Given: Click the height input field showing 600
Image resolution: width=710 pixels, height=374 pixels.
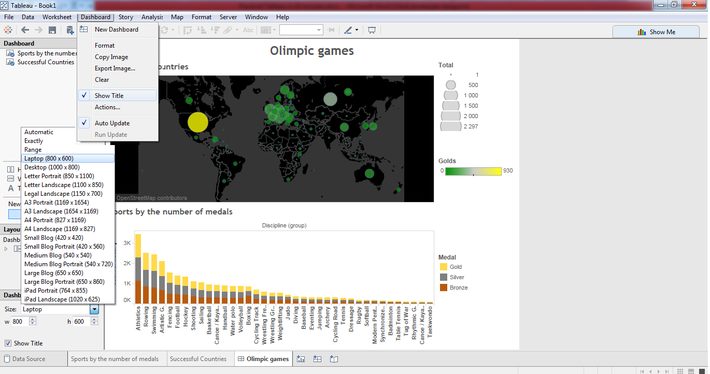Looking at the screenshot, I should (x=82, y=321).
